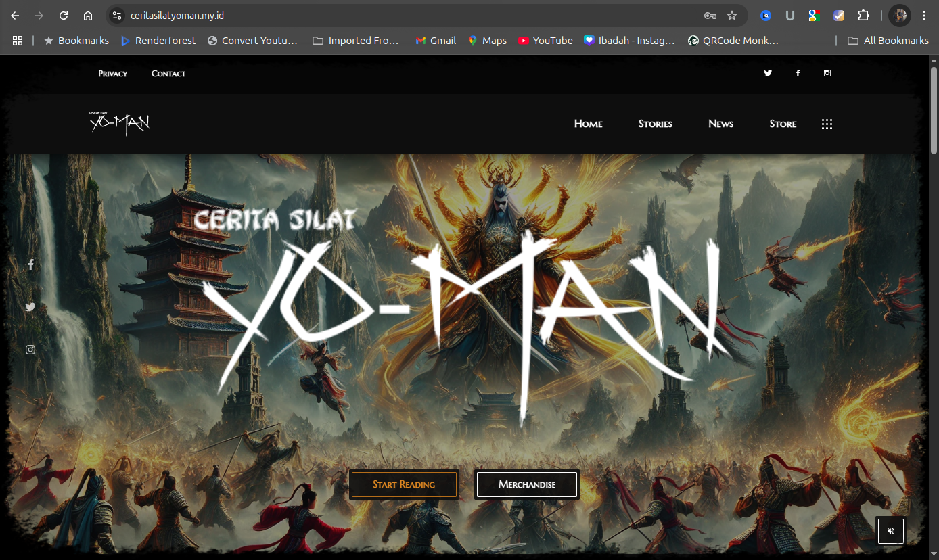
Task: Click the YO-MAN logo in the navbar
Action: click(x=119, y=122)
